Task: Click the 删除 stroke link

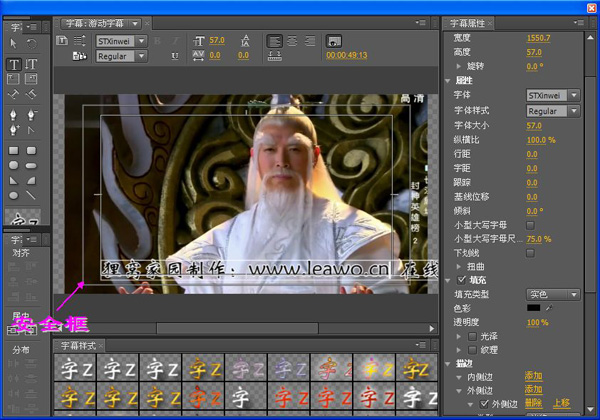Action: 533,404
